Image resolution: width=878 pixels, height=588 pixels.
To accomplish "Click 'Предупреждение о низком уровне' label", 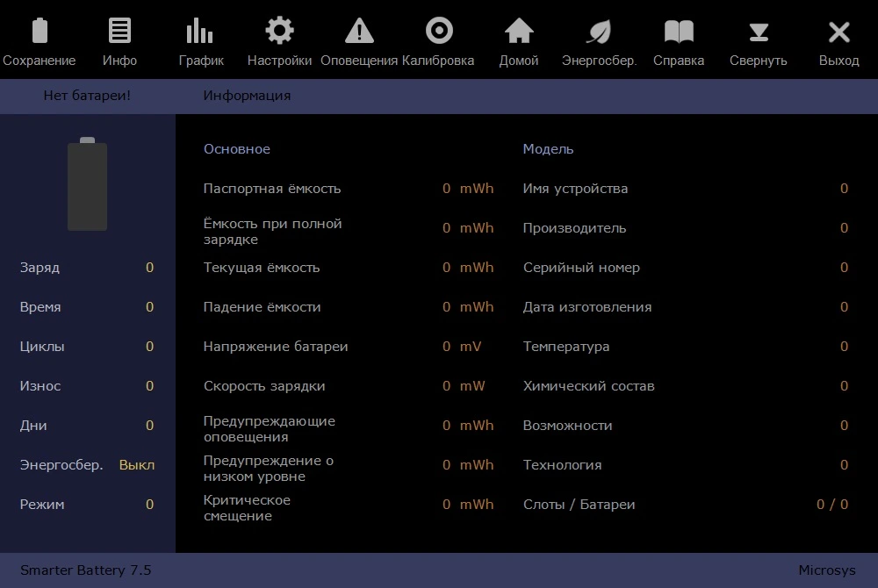I will 268,469.
